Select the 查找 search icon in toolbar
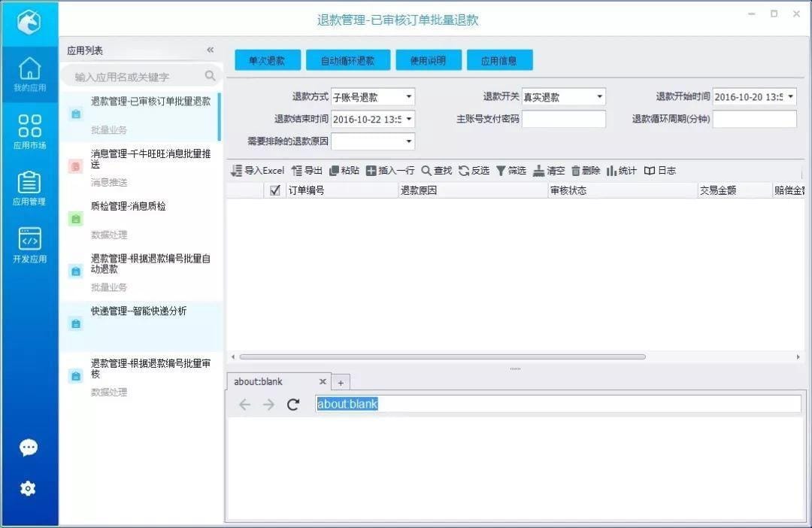This screenshot has width=812, height=528. pos(436,170)
